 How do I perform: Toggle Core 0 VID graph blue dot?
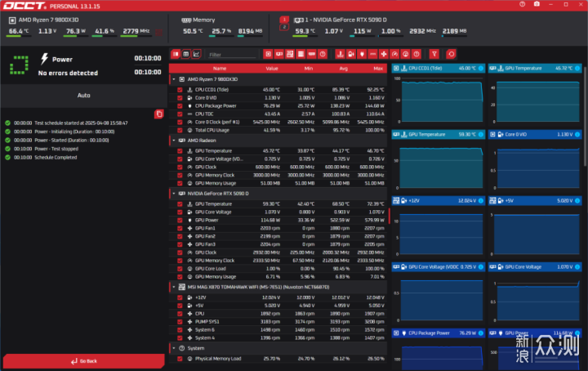coord(577,134)
